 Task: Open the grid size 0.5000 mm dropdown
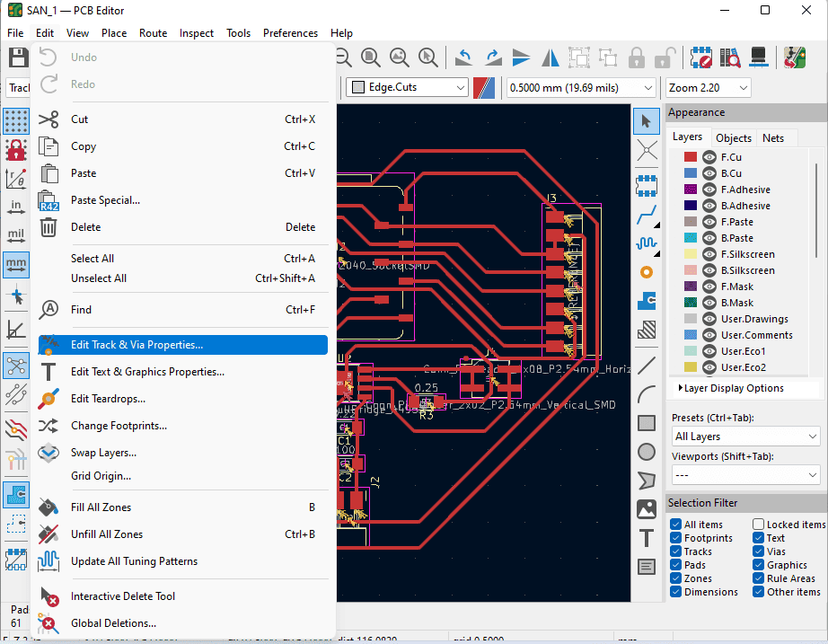[581, 87]
